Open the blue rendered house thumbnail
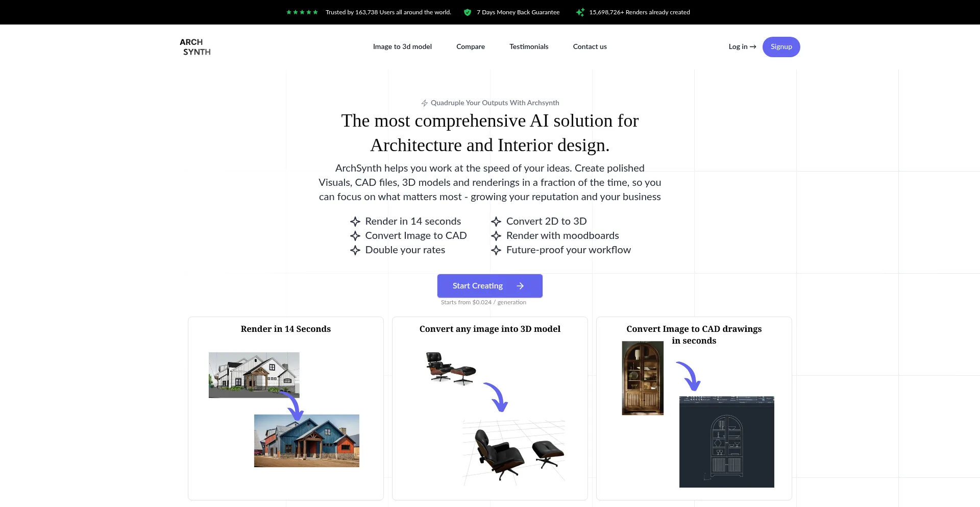Screen dimensions: 980x507 pyautogui.click(x=307, y=441)
